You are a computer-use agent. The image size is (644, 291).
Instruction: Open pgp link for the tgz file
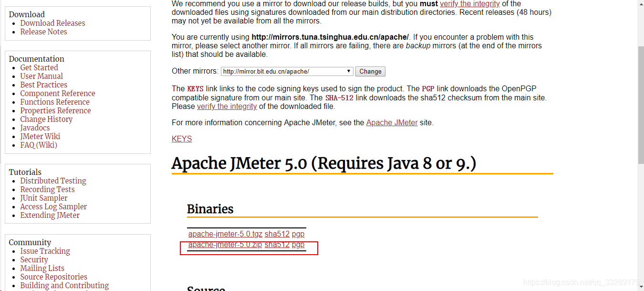tap(298, 234)
